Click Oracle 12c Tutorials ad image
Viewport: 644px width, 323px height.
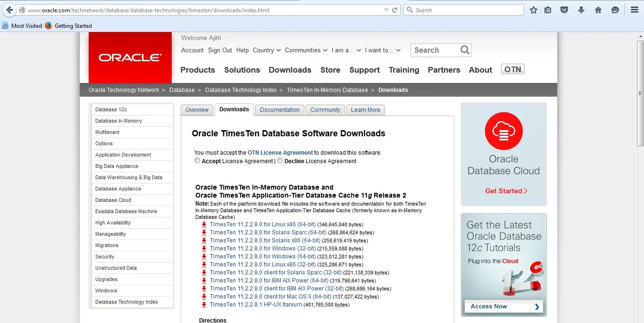tap(504, 265)
